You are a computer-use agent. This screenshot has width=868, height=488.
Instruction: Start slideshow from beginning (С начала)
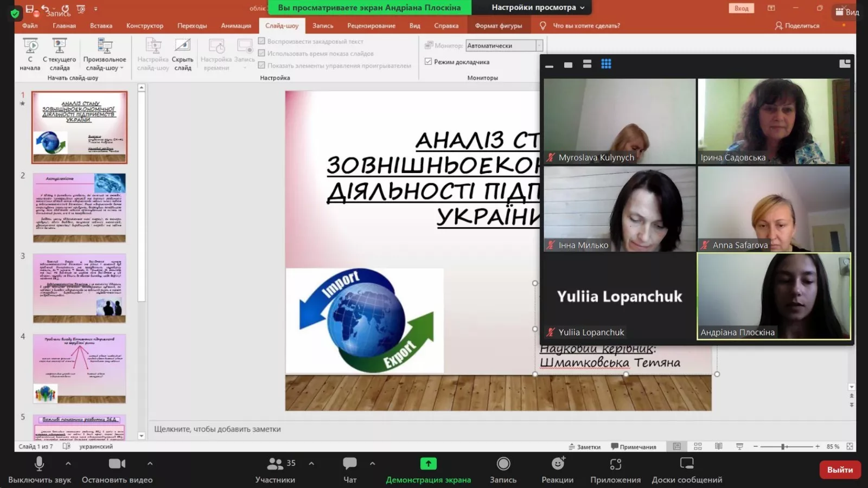(x=30, y=54)
